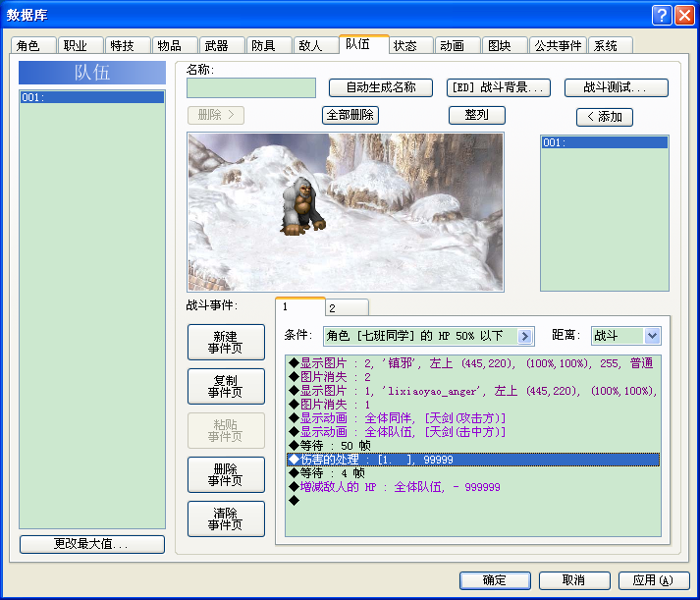Click 更改最大值 button
This screenshot has width=700, height=600.
pyautogui.click(x=92, y=544)
